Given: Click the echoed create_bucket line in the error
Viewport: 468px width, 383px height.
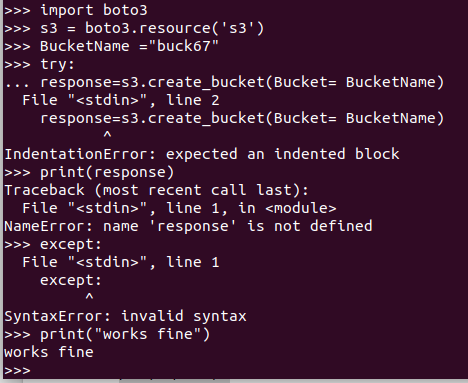Looking at the screenshot, I should (242, 118).
